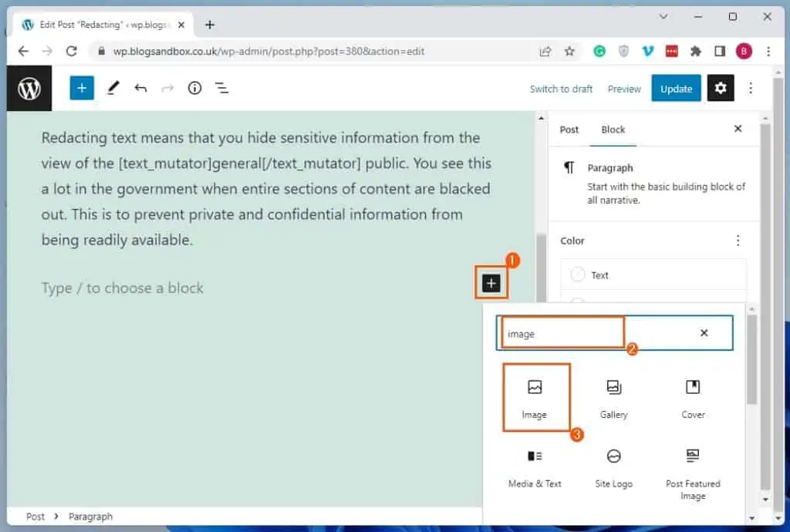This screenshot has height=532, width=790.
Task: Select the pencil Tools icon
Action: click(113, 88)
